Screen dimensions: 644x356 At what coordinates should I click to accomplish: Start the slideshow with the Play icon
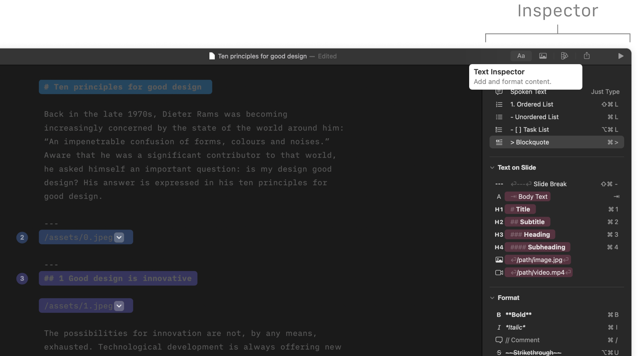(620, 56)
